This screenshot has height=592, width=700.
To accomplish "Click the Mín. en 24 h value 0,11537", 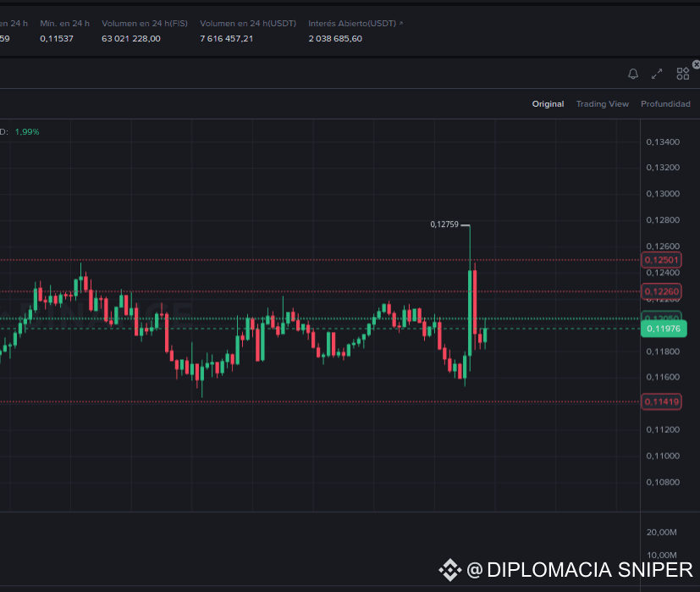I will click(x=57, y=39).
